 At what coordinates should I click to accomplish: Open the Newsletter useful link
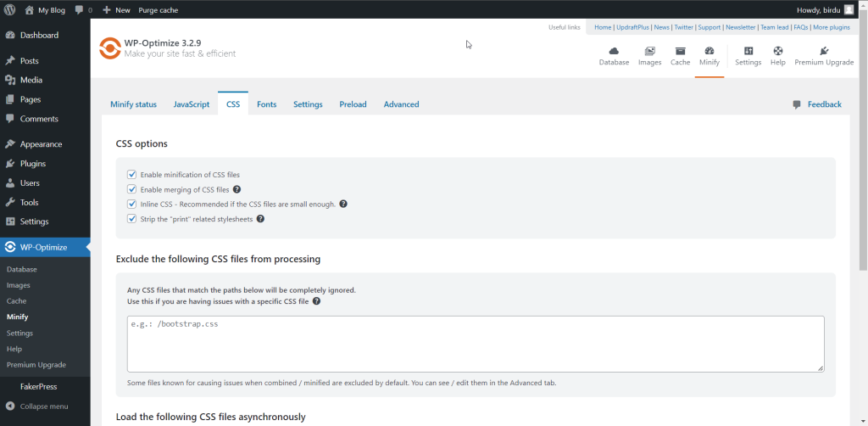click(x=741, y=27)
